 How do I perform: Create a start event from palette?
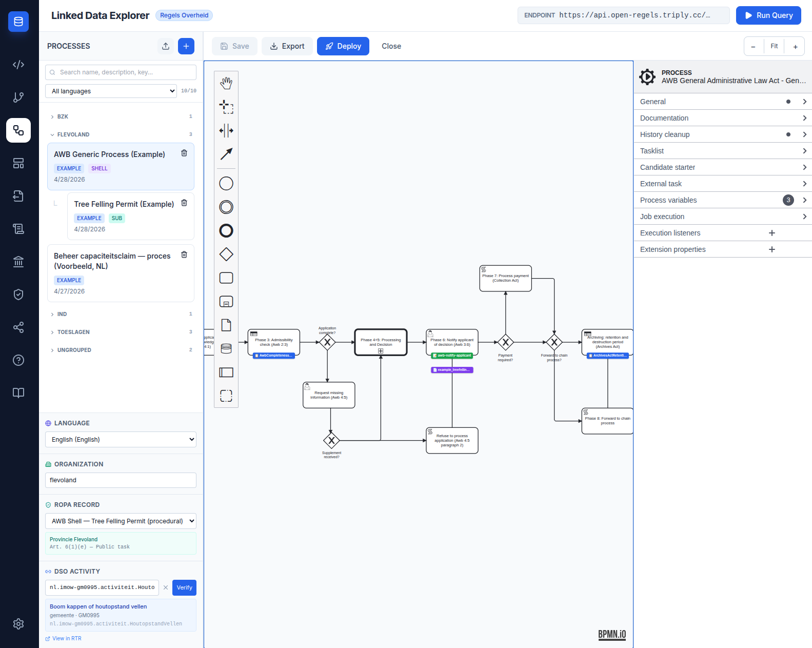pyautogui.click(x=226, y=183)
